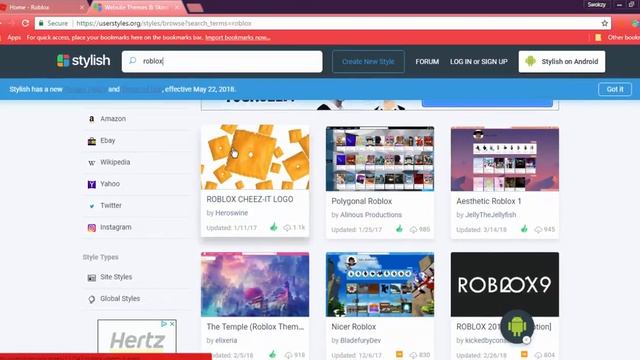Viewport: 640px width, 360px height.
Task: Open Nicer Roblox thumbnail
Action: coord(380,284)
